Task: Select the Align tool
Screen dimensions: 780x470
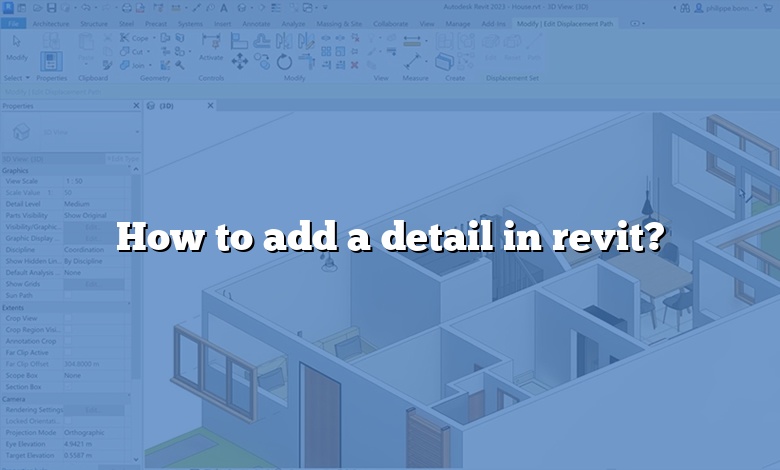Action: 239,41
